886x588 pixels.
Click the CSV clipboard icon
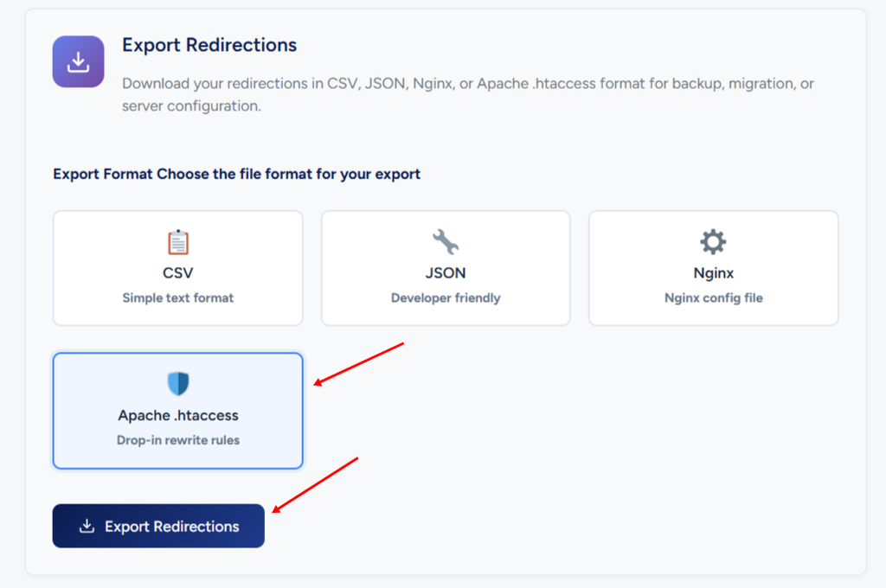[178, 242]
